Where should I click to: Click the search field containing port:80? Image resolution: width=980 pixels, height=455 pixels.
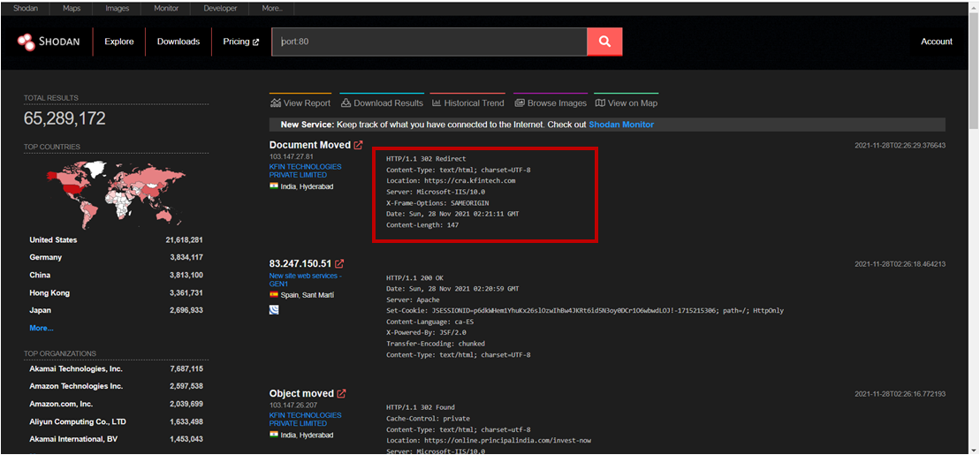coord(429,42)
